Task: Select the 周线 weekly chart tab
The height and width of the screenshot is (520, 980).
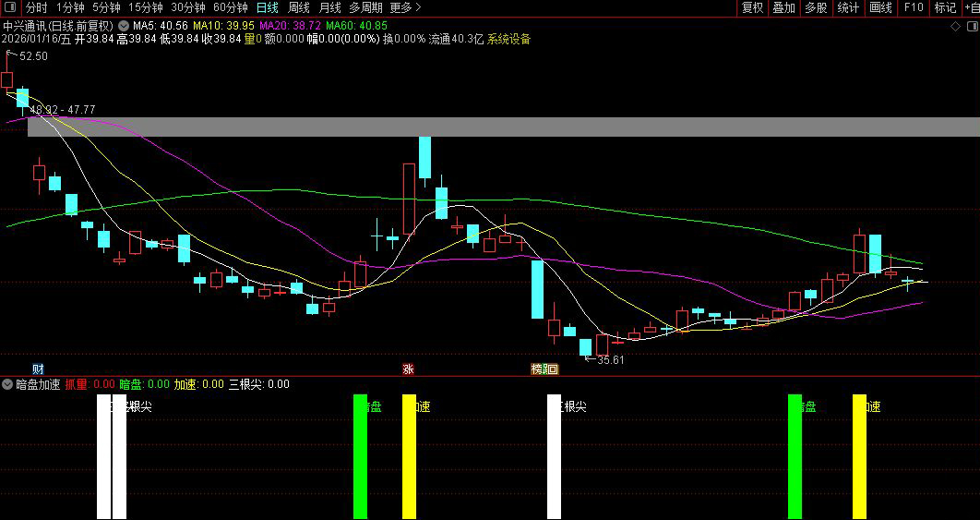Action: tap(299, 7)
